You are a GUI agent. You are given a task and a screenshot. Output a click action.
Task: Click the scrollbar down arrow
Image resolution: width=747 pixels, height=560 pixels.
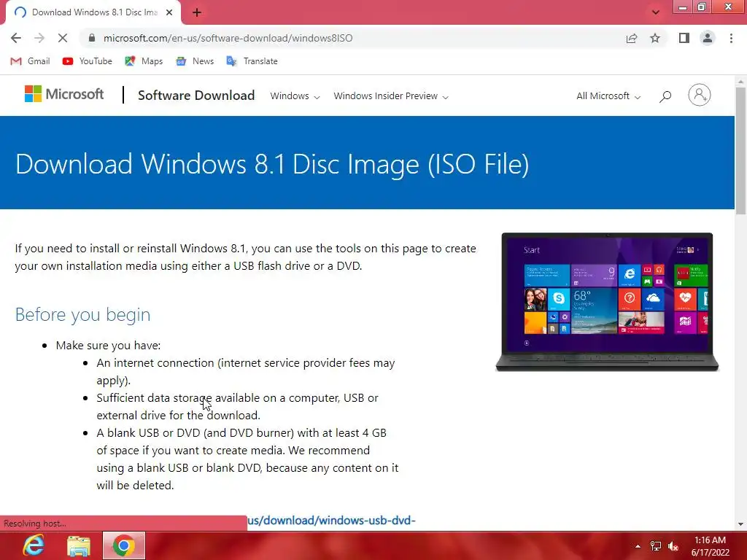[x=740, y=524]
